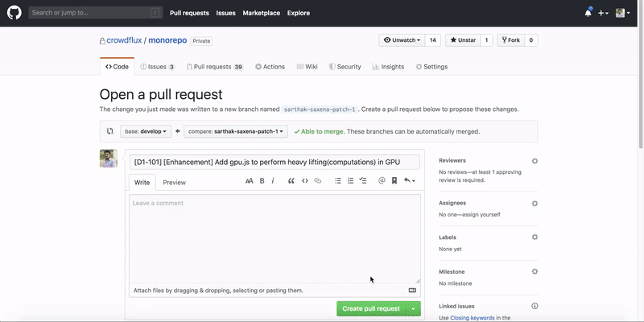The height and width of the screenshot is (322, 644).
Task: Click Issues in top navigation
Action: [226, 13]
